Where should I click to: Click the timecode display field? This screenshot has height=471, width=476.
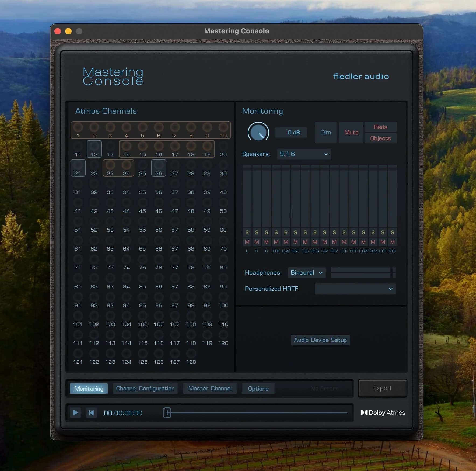pos(122,413)
